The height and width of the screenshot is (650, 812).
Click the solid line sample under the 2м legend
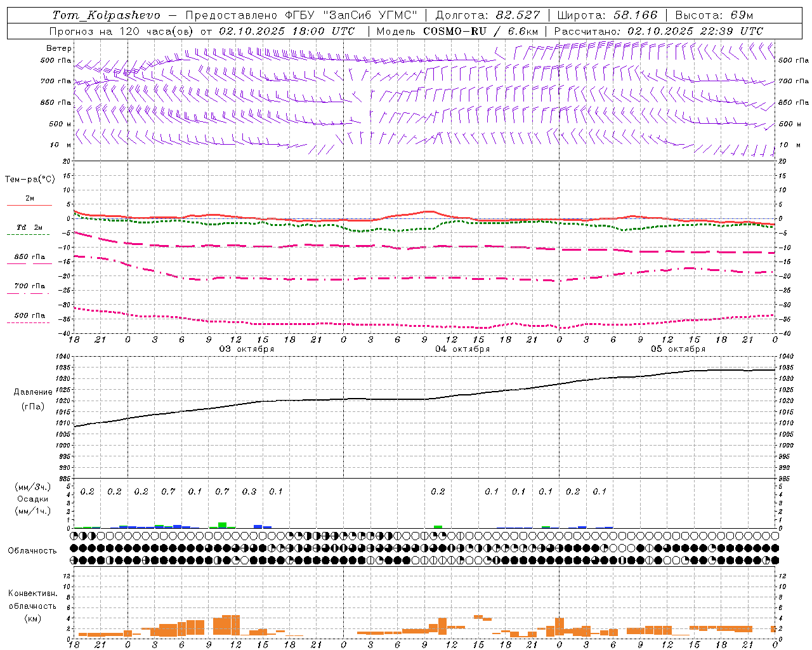[29, 205]
